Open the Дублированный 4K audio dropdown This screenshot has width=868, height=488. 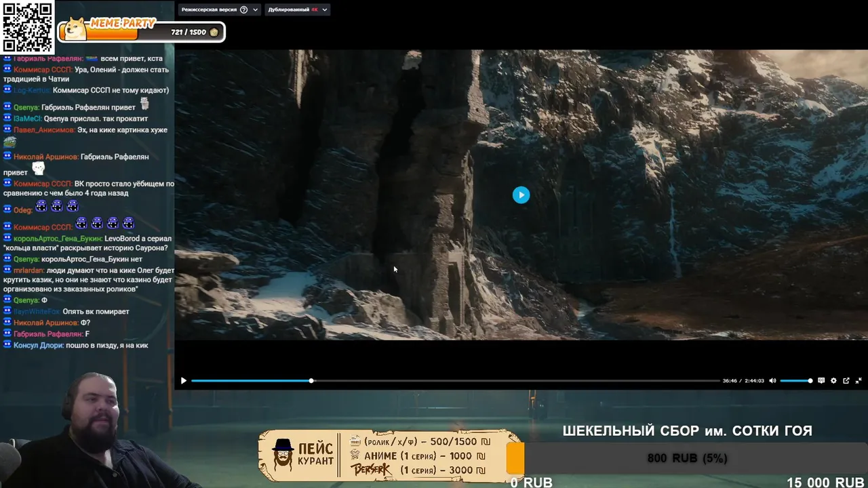click(298, 10)
